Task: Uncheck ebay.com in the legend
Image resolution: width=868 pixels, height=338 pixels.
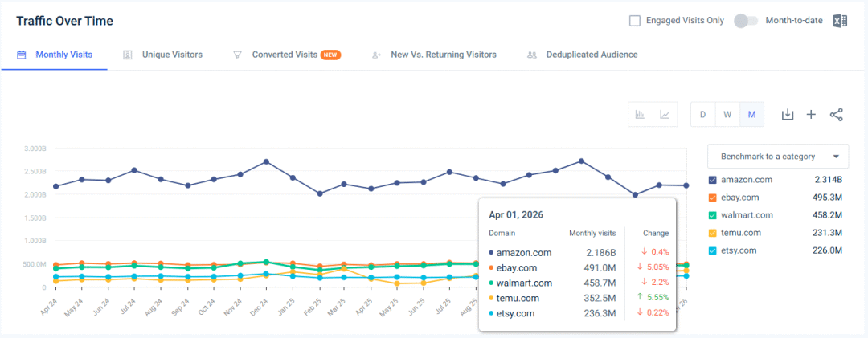Action: (x=712, y=198)
